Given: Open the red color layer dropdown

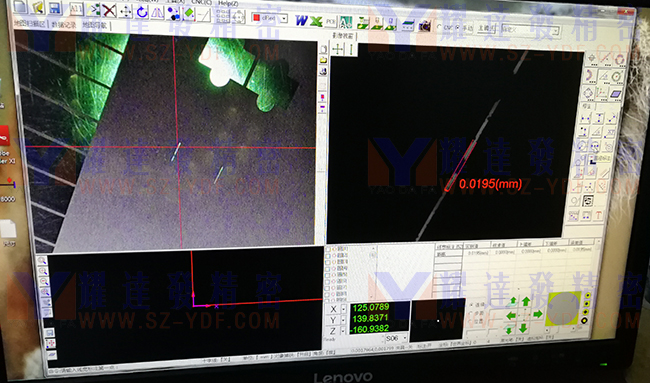Looking at the screenshot, I should tap(284, 19).
